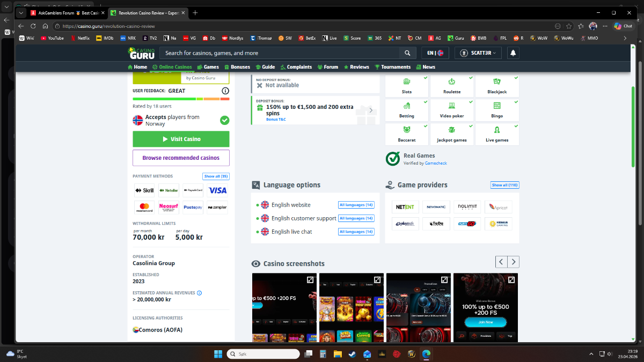Click the user feedback info icon
This screenshot has width=644, height=362.
[225, 91]
